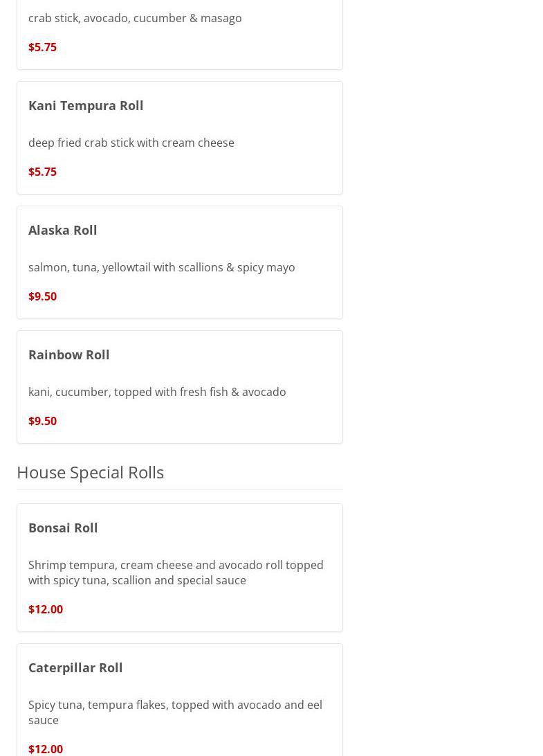This screenshot has height=756, width=543.
Task: Click the kani, cucumber fresh fish description
Action: 157,392
